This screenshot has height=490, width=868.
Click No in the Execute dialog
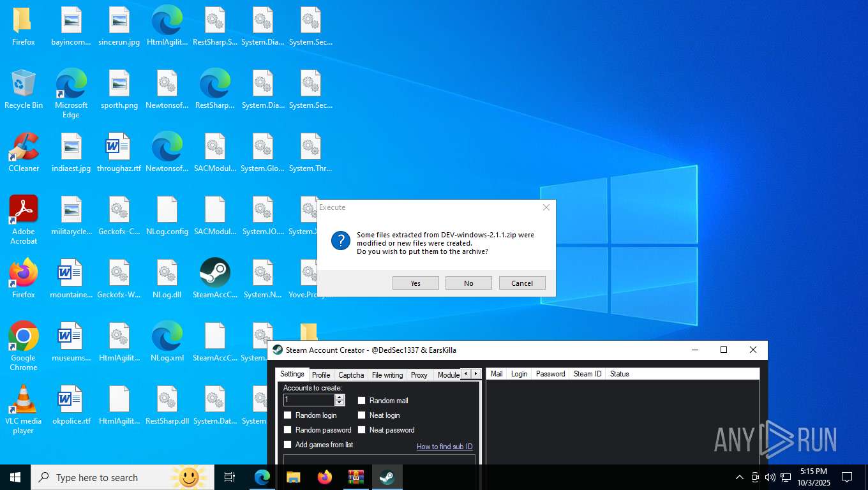[468, 283]
